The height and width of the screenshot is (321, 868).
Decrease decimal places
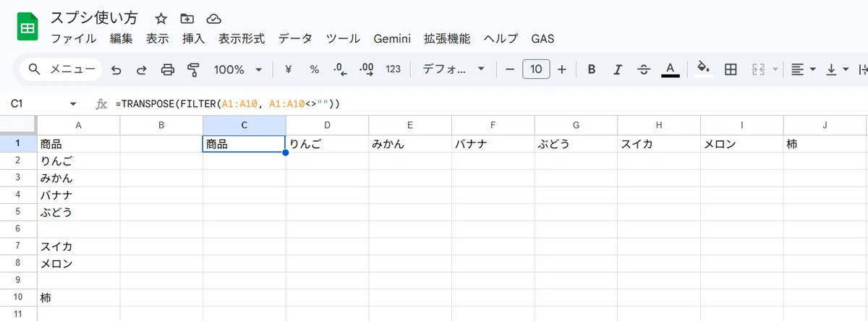click(340, 69)
